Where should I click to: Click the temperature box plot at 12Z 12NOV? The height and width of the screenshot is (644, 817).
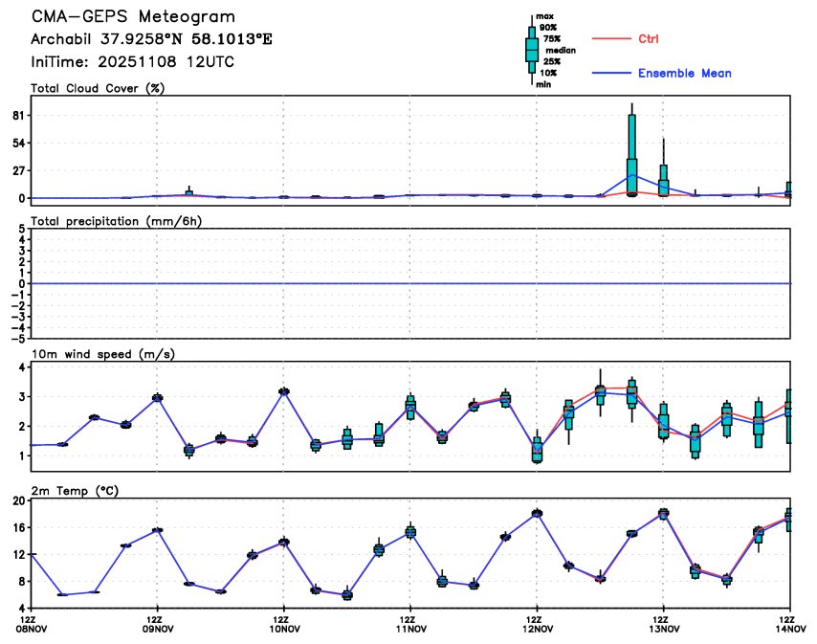(x=537, y=513)
